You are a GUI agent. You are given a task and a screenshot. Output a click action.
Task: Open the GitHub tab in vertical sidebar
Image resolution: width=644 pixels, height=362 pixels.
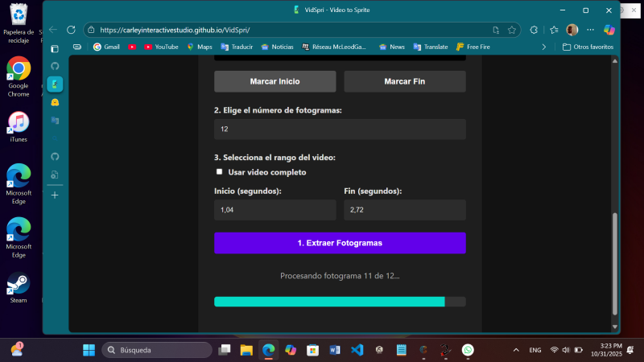pos(55,66)
